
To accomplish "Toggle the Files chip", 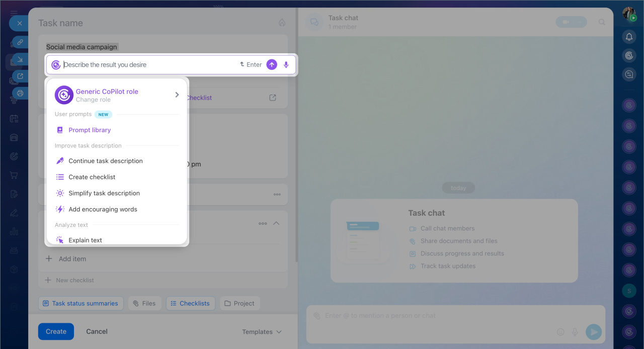I will click(144, 303).
